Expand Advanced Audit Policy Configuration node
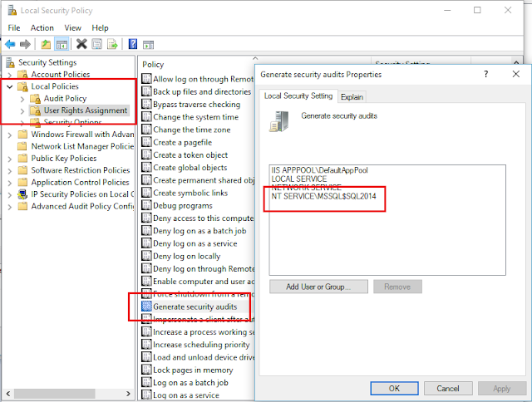 pyautogui.click(x=10, y=207)
